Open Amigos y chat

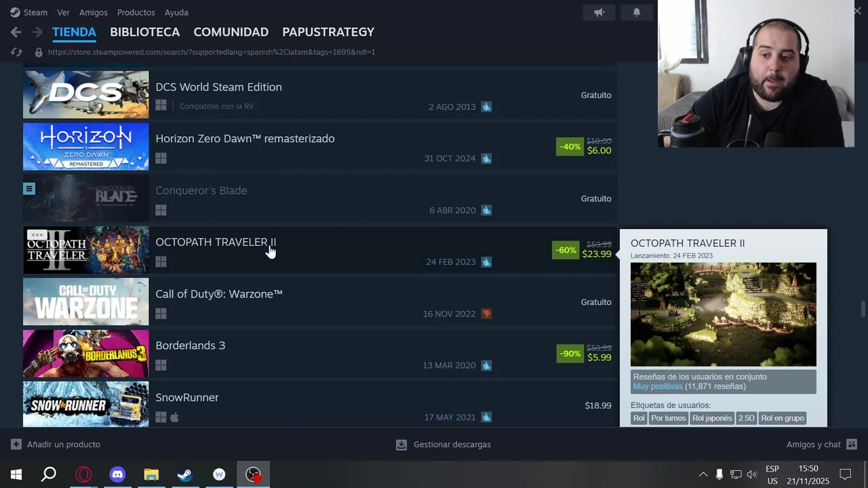822,445
